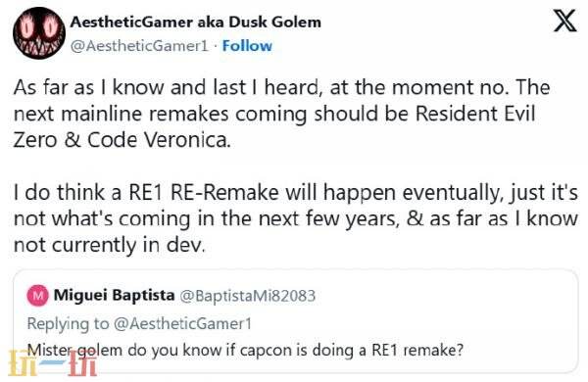Image resolution: width=588 pixels, height=382 pixels.
Task: Open the @AestheticGamer1 handle beside Follow
Action: (x=139, y=46)
